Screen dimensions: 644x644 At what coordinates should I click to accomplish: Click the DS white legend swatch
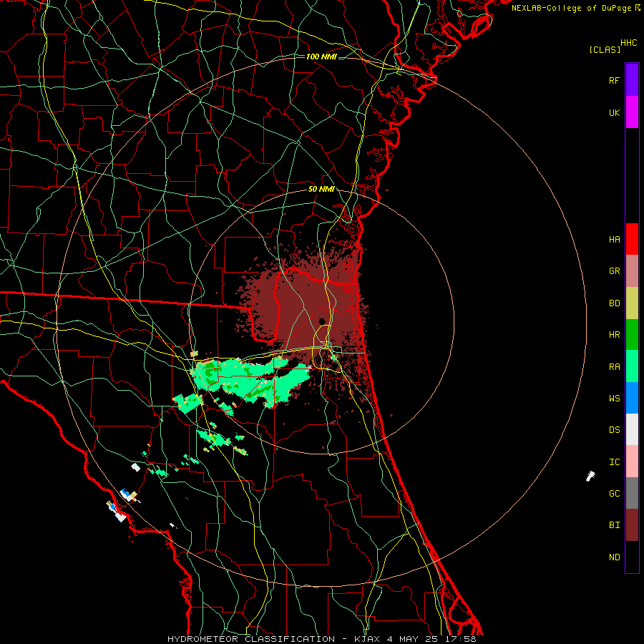coord(632,429)
